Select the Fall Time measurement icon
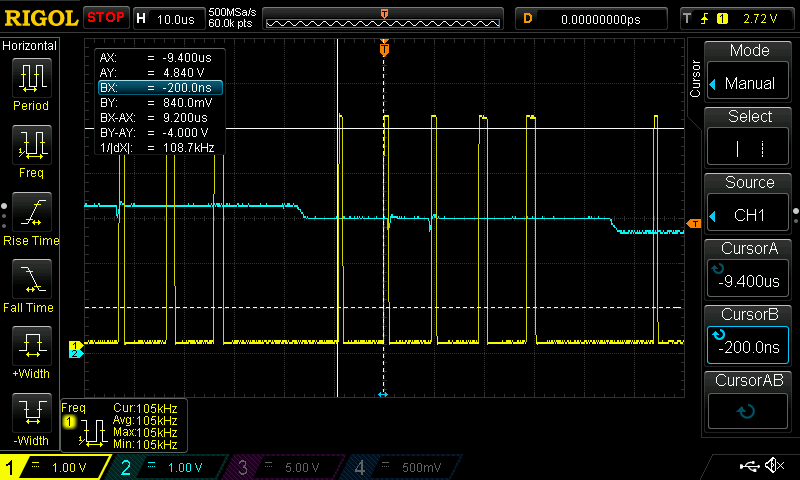This screenshot has height=480, width=800. coord(32,279)
